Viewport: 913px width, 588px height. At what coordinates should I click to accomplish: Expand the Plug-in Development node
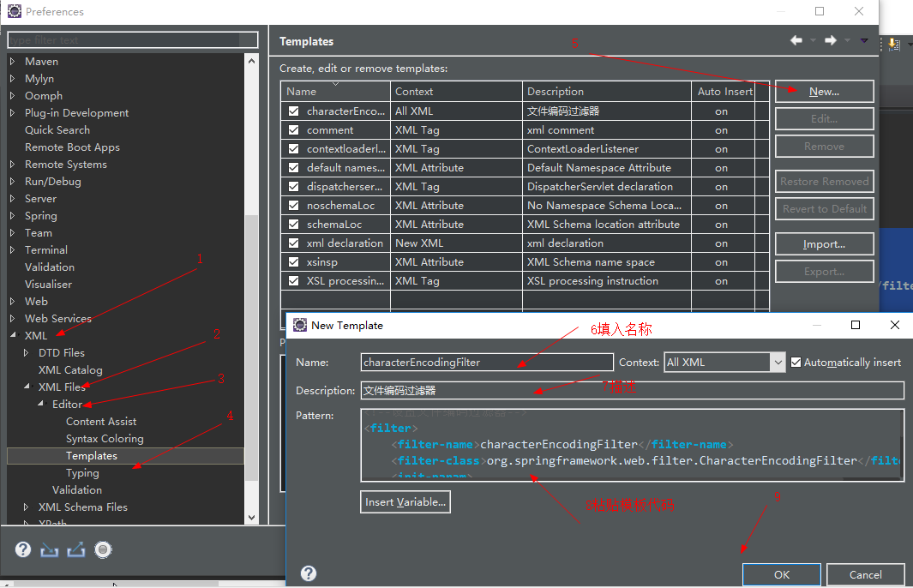pyautogui.click(x=12, y=112)
